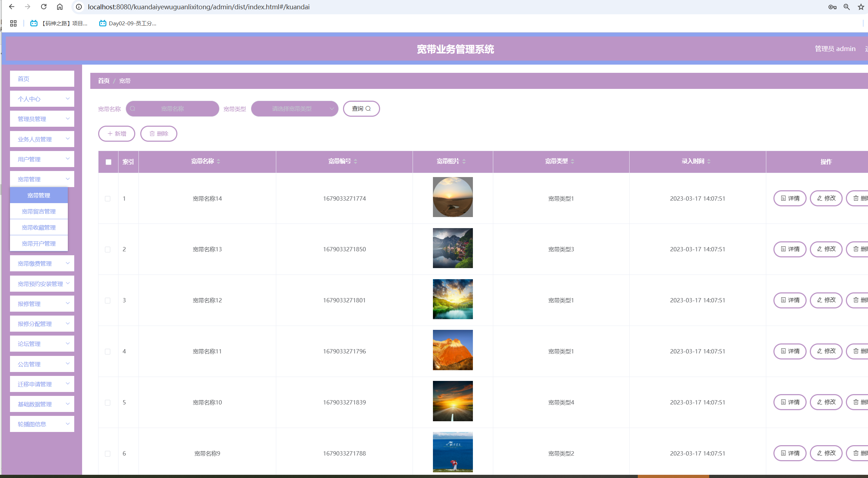Click the 新增 add button
Viewport: 868px width, 478px height.
pos(117,134)
